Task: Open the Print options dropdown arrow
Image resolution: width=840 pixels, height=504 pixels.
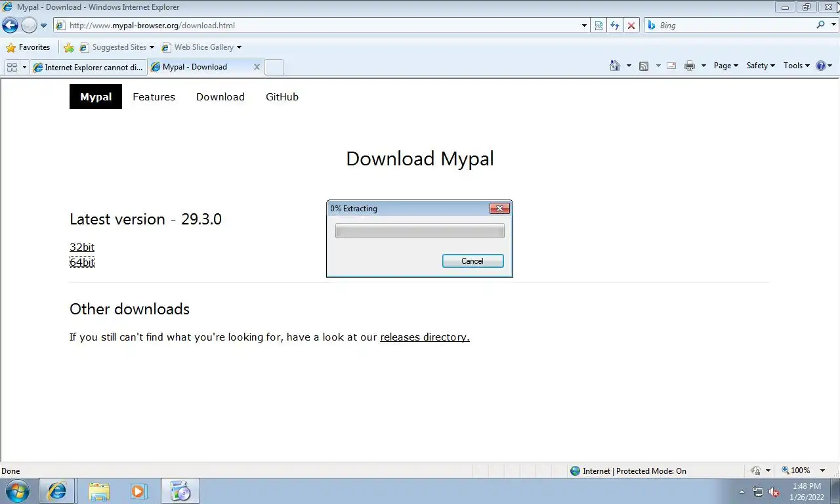Action: click(x=703, y=66)
